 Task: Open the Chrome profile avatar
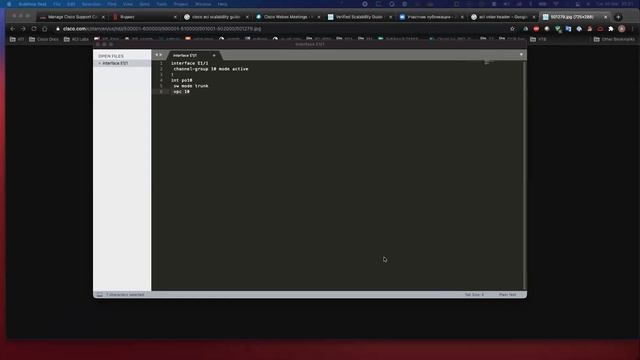[x=622, y=29]
